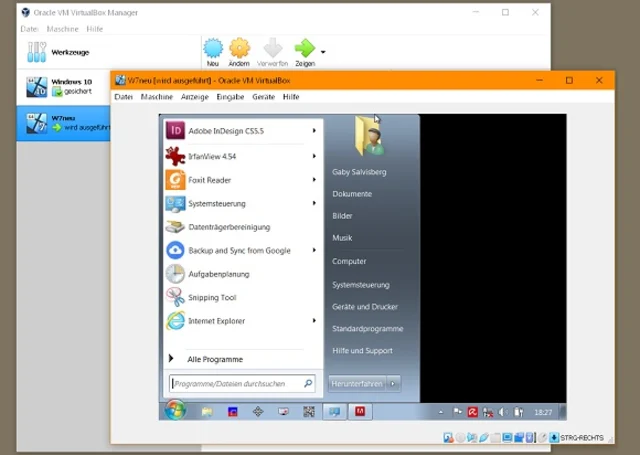Viewport: 640px width, 455px height.
Task: Open Systemsteuerung in the right Start pane
Action: pos(361,284)
